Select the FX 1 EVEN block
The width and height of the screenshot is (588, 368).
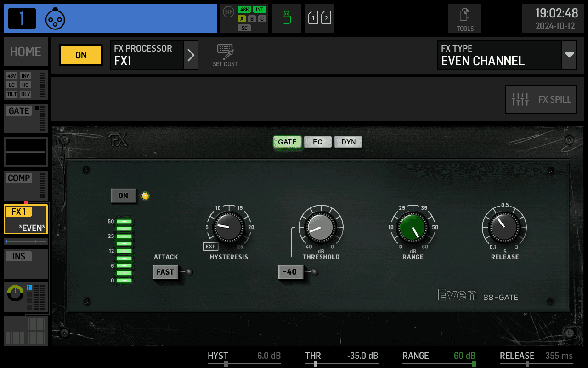pyautogui.click(x=26, y=219)
